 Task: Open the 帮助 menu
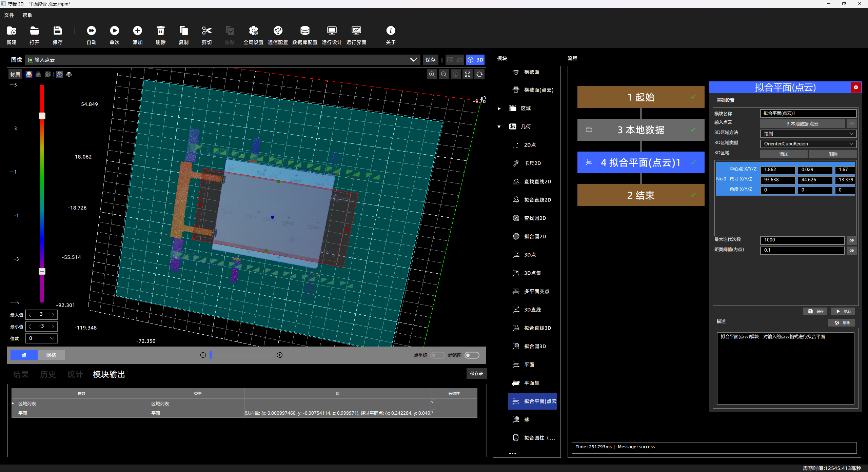[x=27, y=15]
